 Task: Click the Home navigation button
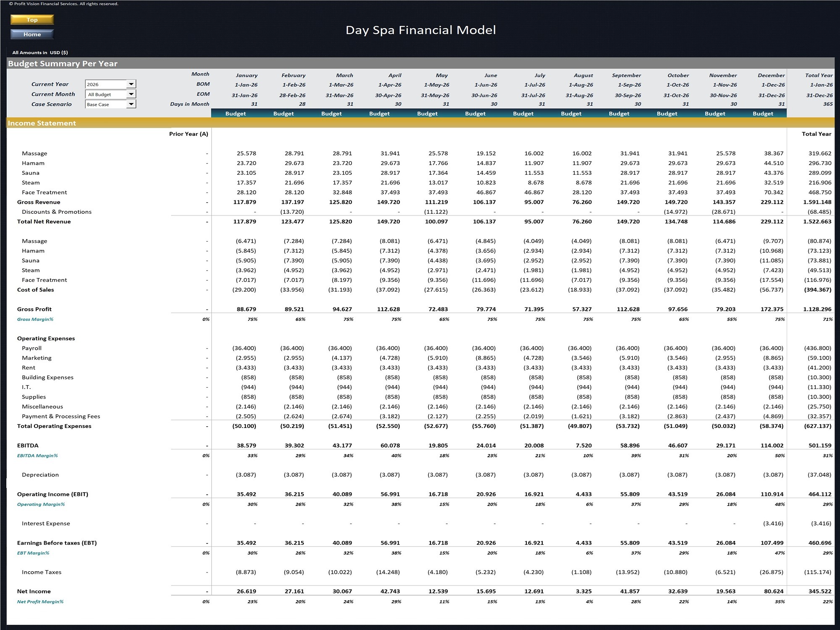point(32,34)
